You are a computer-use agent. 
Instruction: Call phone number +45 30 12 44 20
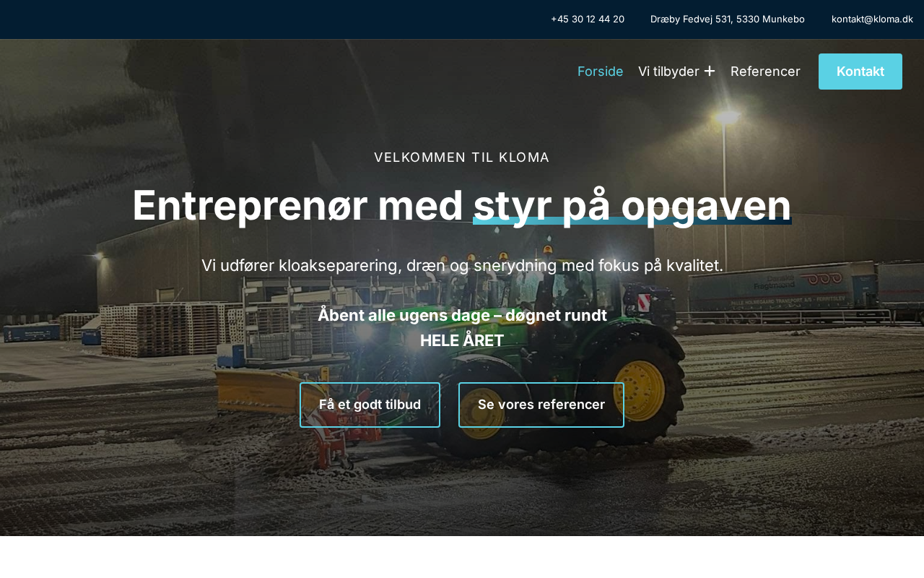pos(588,19)
